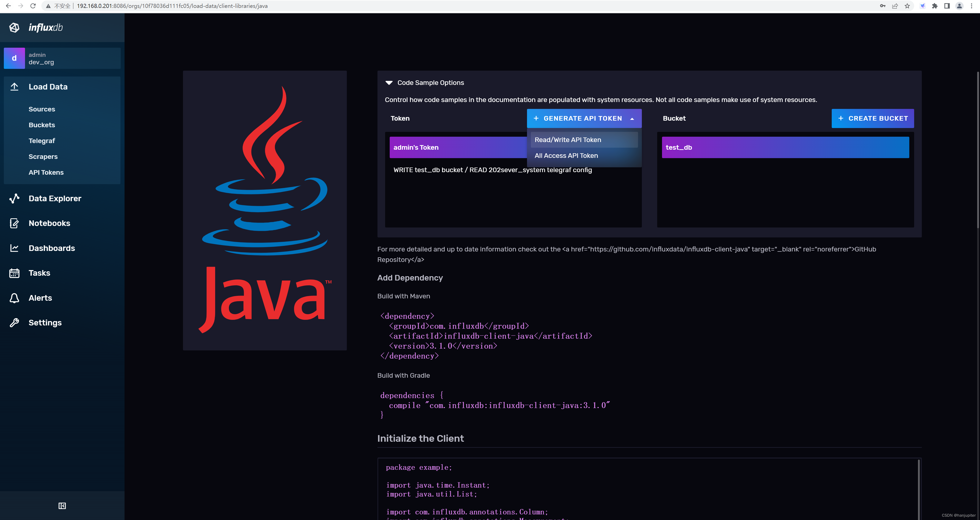The width and height of the screenshot is (980, 520).
Task: Go to API Tokens in Load Data
Action: [46, 173]
